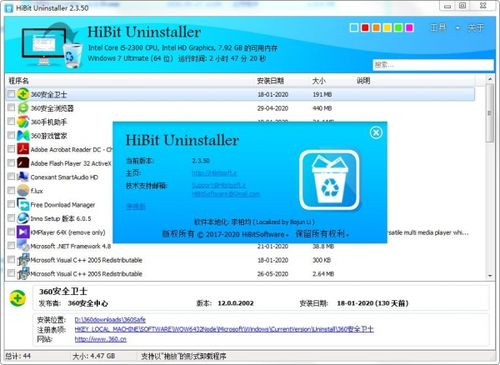Click the 360安全浏览器 program icon
Screen dimensions: 500x365
point(23,108)
